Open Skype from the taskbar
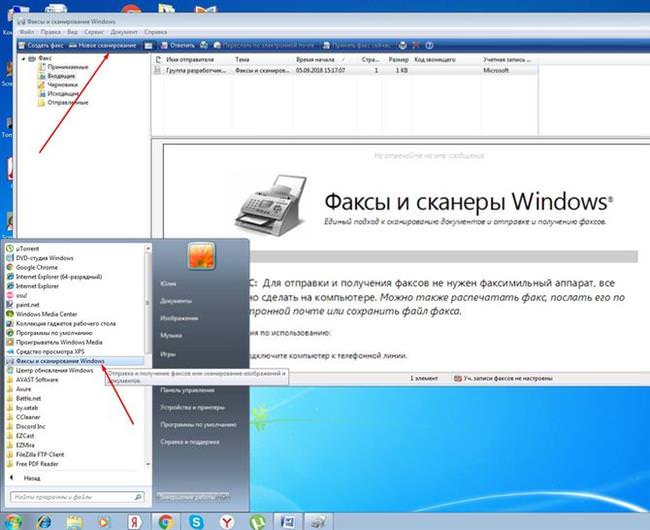This screenshot has width=650, height=530. [x=196, y=522]
